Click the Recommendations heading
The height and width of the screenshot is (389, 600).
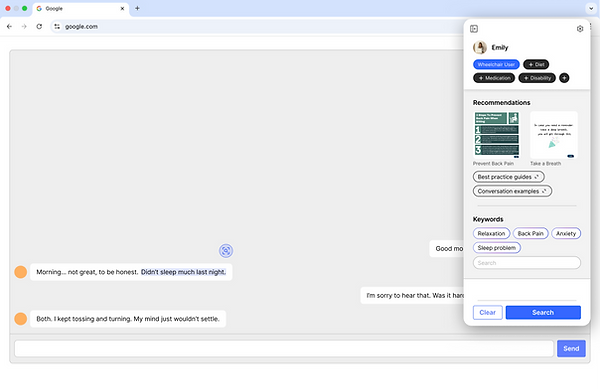501,103
